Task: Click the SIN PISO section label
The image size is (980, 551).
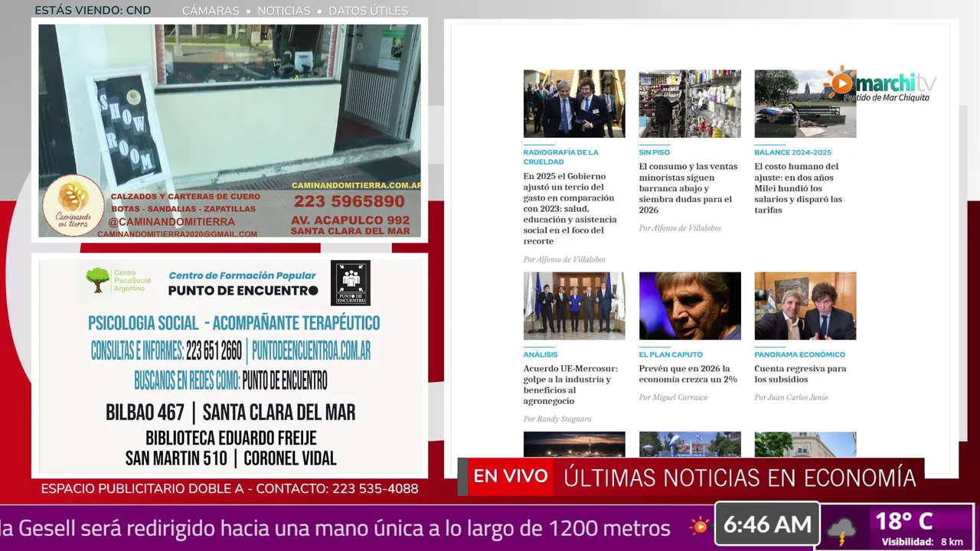Action: point(655,152)
